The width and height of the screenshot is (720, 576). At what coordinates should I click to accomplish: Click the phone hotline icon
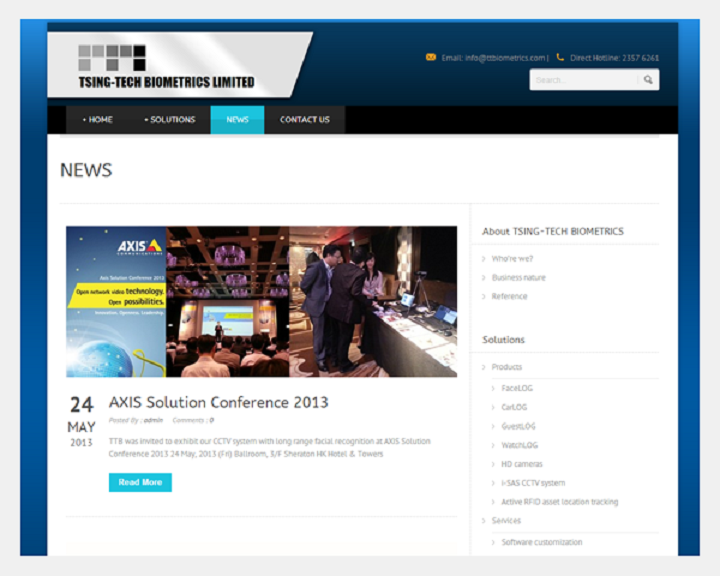560,57
